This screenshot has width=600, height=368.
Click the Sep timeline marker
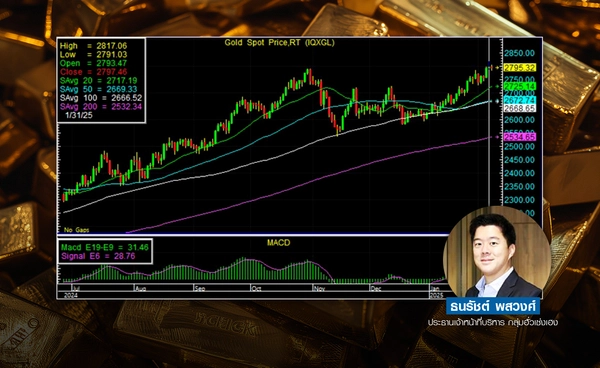point(200,289)
